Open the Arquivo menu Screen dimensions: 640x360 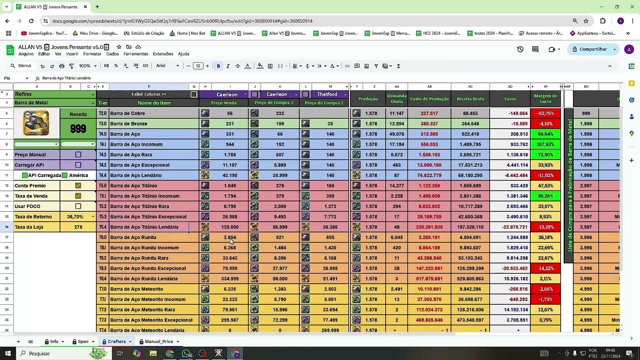point(26,54)
